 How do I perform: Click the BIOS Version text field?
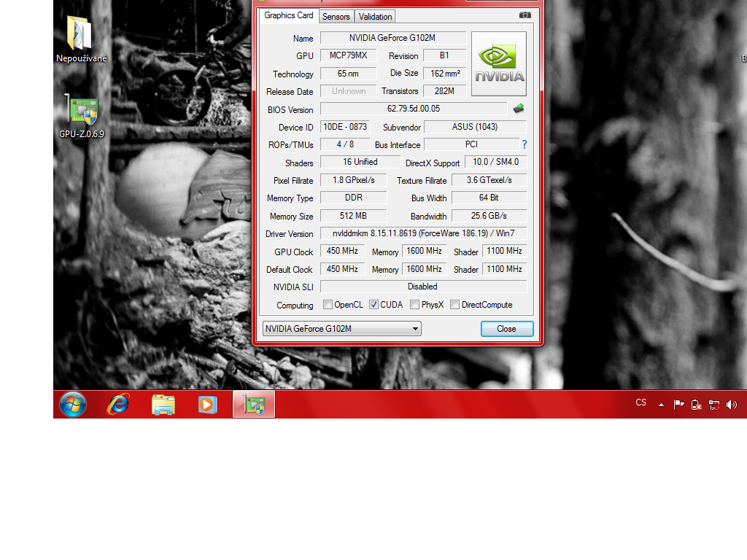pos(413,109)
